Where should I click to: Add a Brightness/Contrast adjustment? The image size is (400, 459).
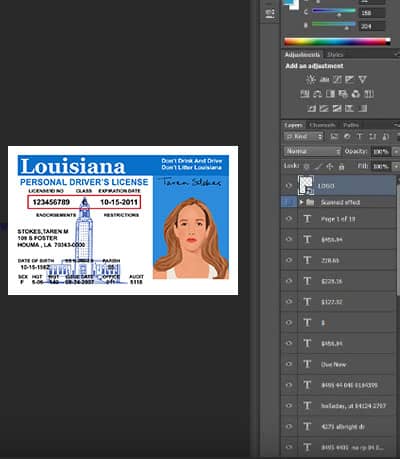click(311, 80)
